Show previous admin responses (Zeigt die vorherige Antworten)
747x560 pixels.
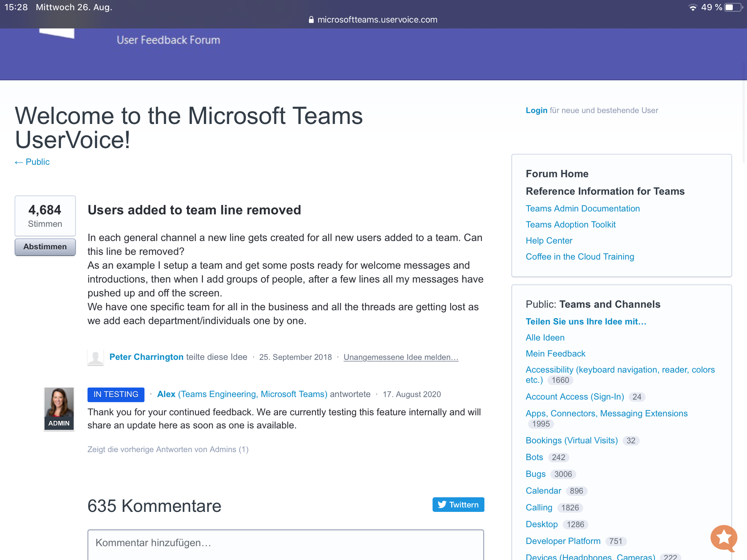coord(168,449)
